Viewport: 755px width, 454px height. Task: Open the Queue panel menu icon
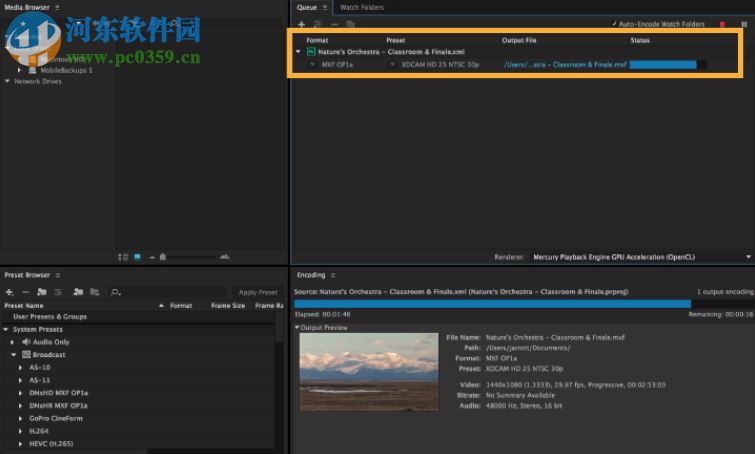pyautogui.click(x=325, y=7)
